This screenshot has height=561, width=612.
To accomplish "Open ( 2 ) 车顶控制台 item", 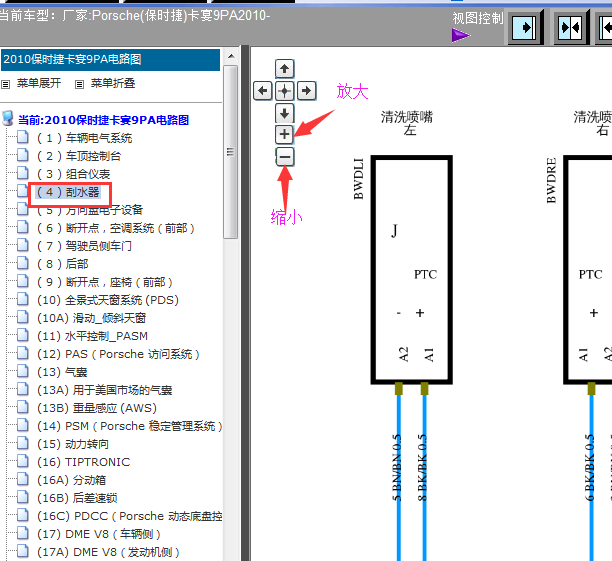I will [79, 156].
